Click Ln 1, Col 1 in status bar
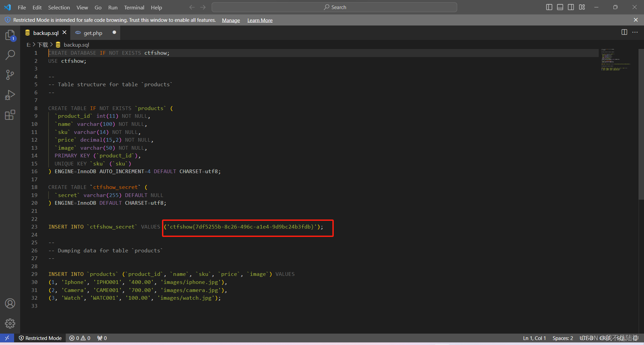 534,338
